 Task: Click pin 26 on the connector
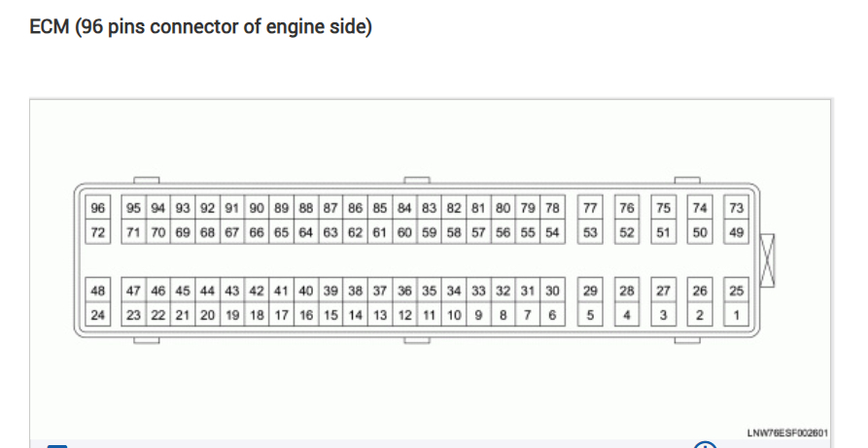tap(700, 291)
